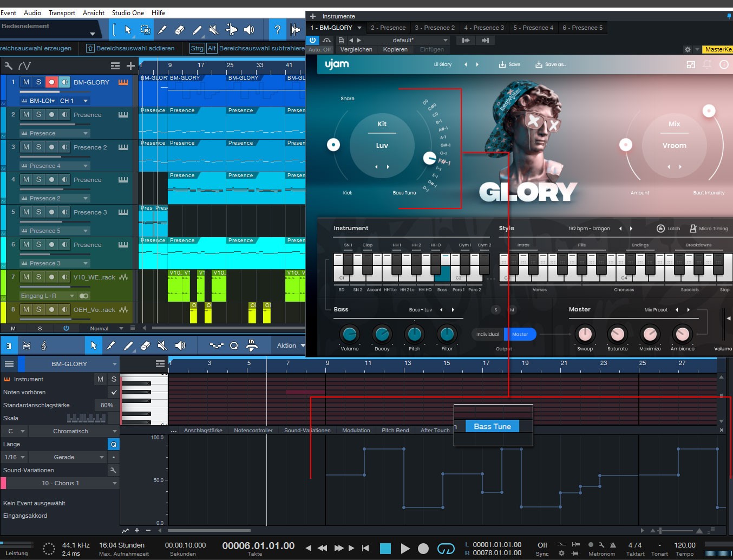Image resolution: width=733 pixels, height=560 pixels.
Task: Click Save as... in ujam preset bar
Action: tap(551, 64)
